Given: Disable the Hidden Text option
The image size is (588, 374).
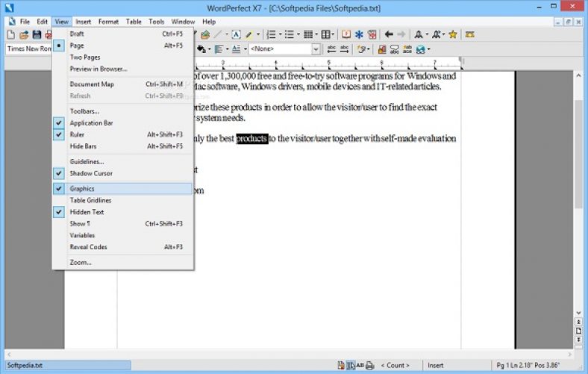Looking at the screenshot, I should pos(87,212).
